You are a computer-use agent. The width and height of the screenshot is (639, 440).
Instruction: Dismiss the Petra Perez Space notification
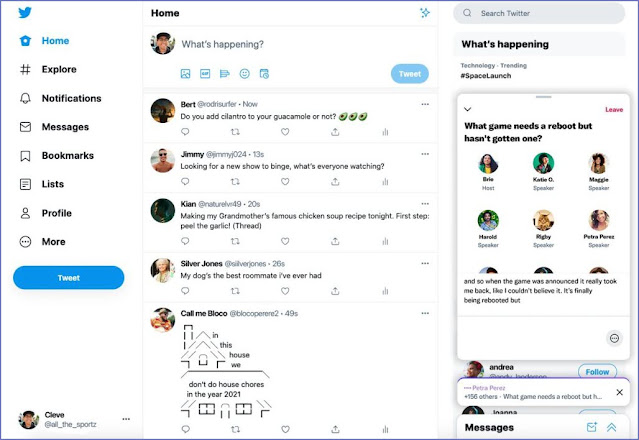619,392
